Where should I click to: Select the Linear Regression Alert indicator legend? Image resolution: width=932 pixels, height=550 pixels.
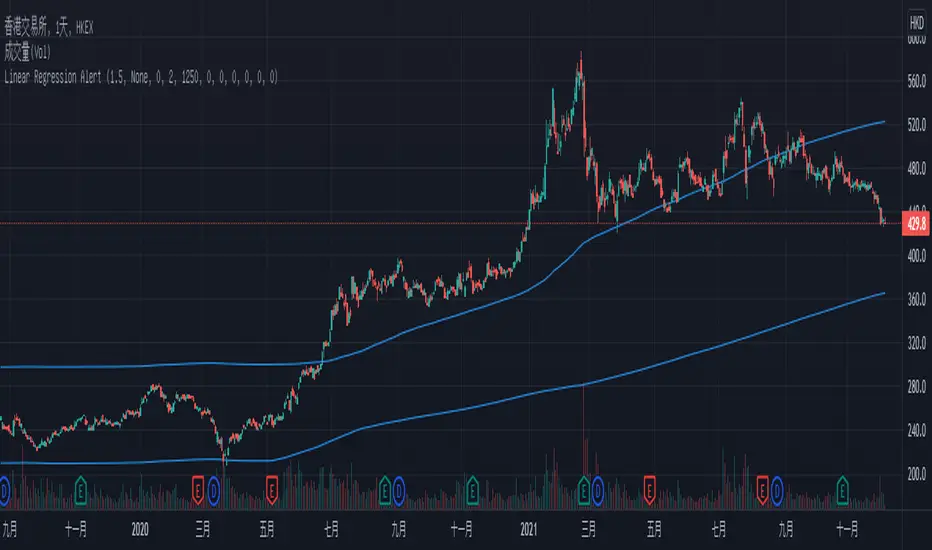click(x=141, y=77)
